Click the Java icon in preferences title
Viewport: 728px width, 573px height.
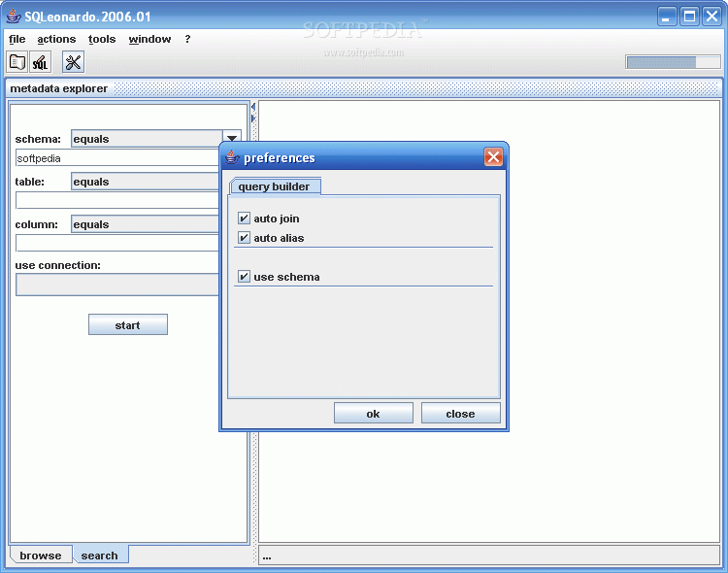click(x=232, y=157)
